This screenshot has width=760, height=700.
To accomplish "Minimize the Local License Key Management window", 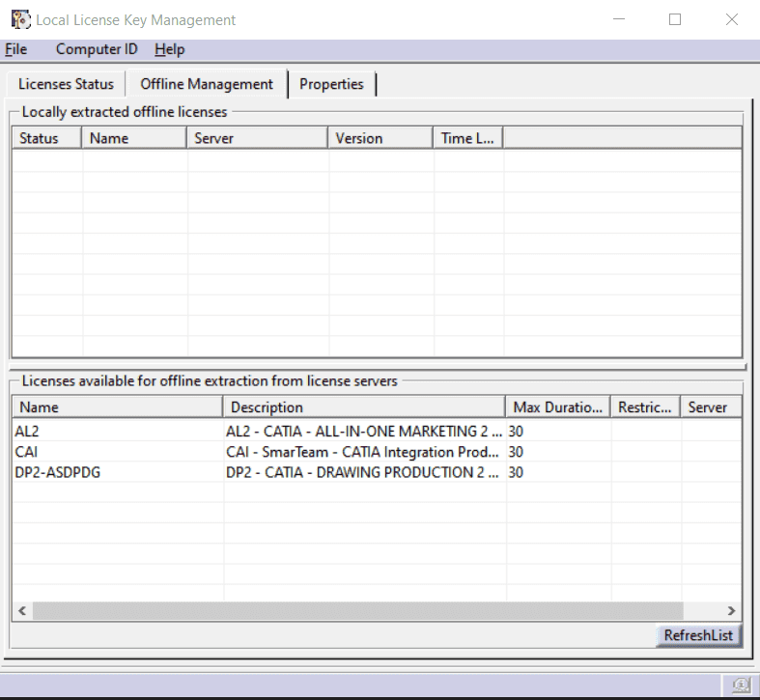I will [619, 19].
